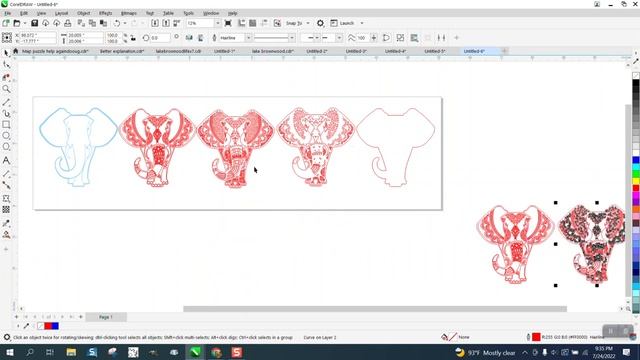This screenshot has height=360, width=640.
Task: Select the Connector tool
Action: click(x=6, y=185)
